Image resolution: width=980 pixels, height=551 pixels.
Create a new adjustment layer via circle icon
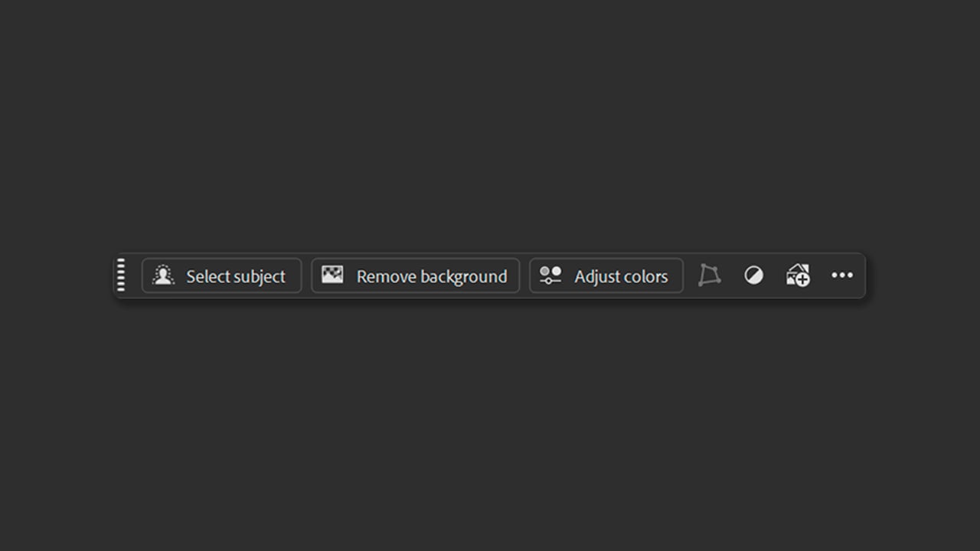click(x=753, y=275)
